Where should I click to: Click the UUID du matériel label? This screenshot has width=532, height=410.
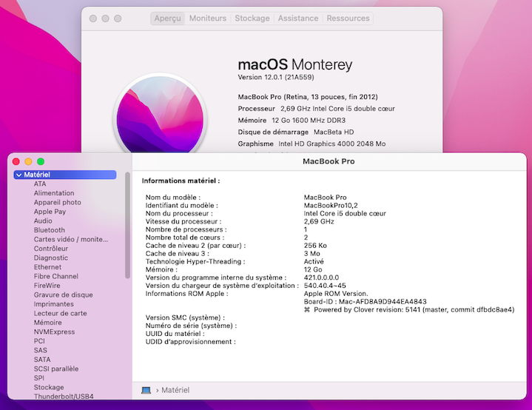[175, 334]
